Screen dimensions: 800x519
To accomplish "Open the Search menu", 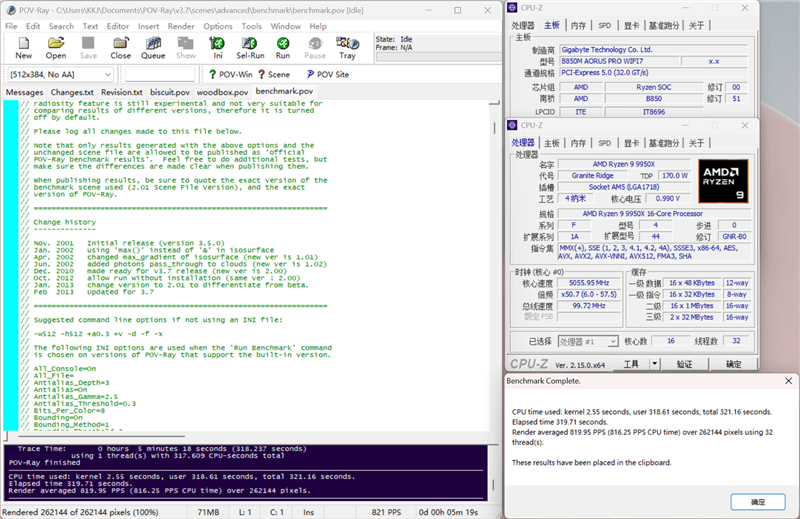I will [x=61, y=26].
